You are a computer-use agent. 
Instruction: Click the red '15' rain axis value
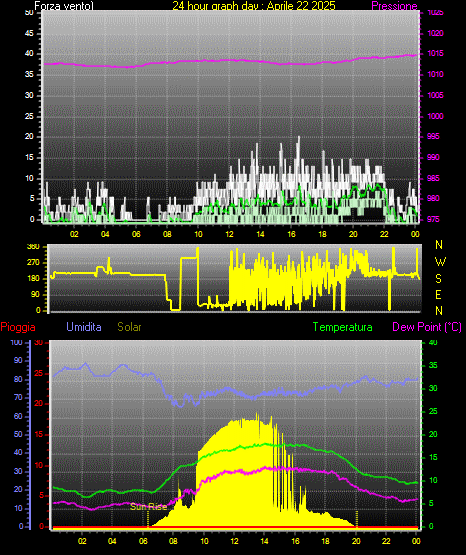pos(39,434)
